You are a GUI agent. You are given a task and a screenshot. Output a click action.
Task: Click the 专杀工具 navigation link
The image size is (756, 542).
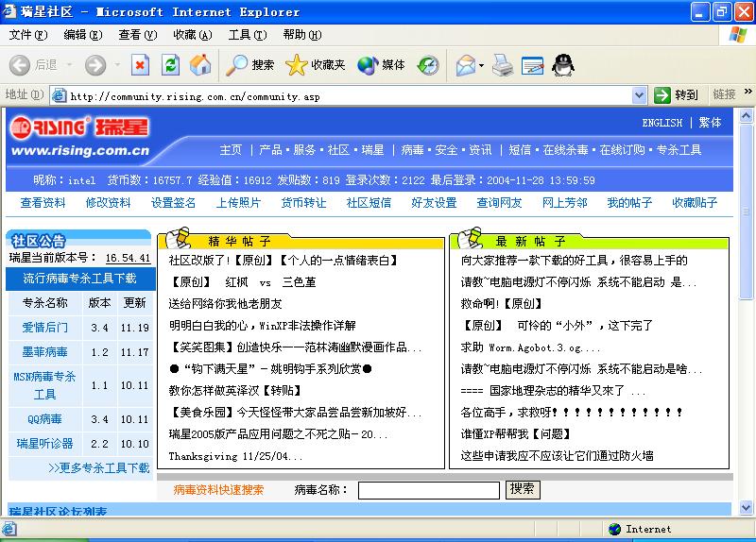[x=679, y=150]
